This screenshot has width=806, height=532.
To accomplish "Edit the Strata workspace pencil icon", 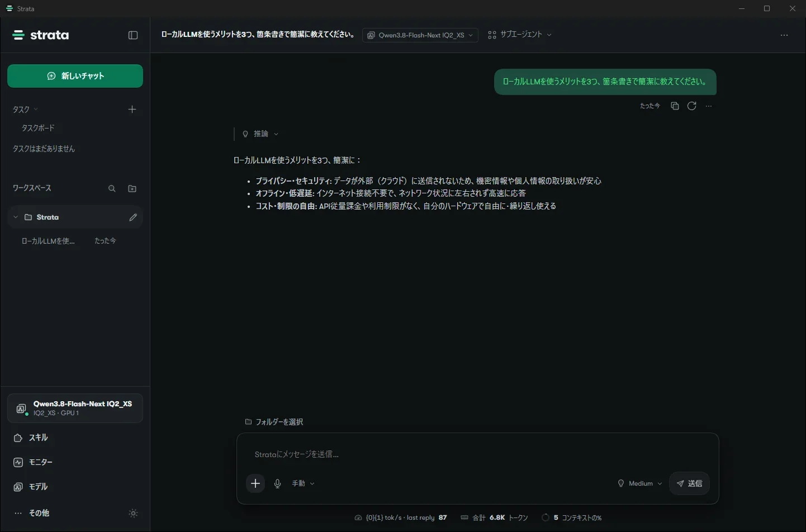I will (x=133, y=217).
